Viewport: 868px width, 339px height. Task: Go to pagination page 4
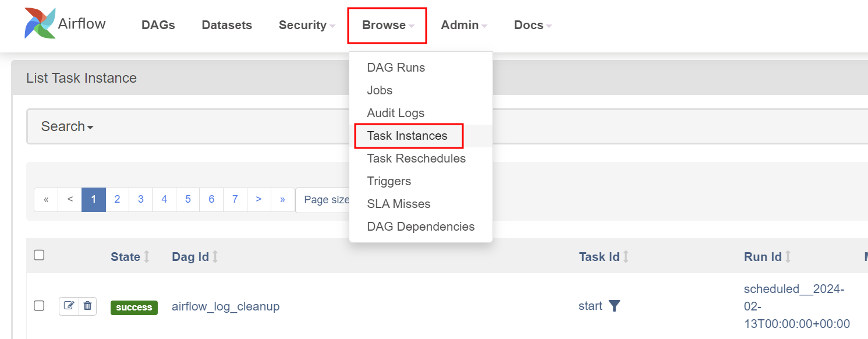[164, 200]
